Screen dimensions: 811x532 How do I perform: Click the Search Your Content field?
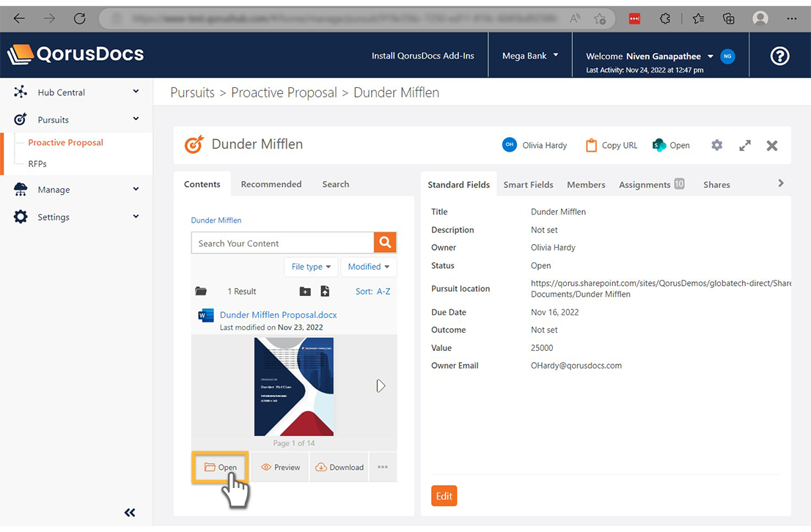[x=282, y=243]
